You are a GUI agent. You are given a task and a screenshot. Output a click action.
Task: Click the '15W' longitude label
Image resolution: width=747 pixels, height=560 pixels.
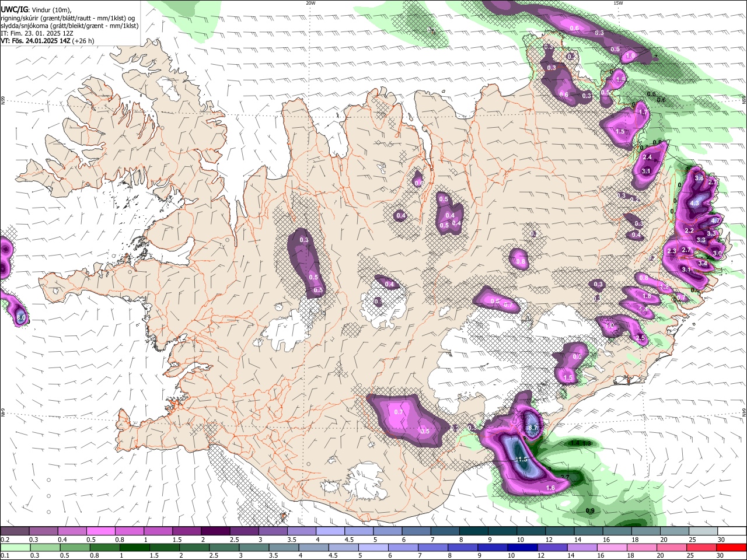coord(617,3)
